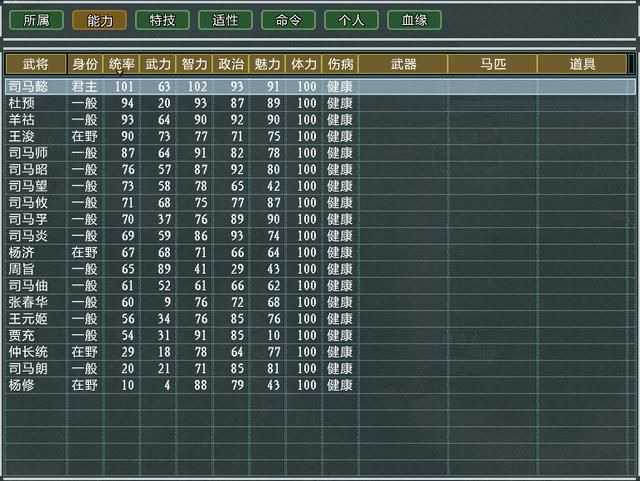This screenshot has width=640, height=481.
Task: Open the 个人 tab
Action: (351, 19)
